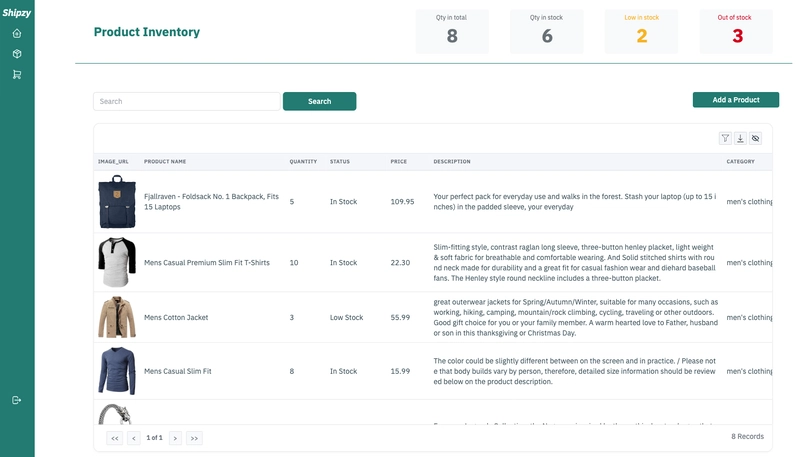Sort by the PRODUCT NAME column header
Viewport: 800px width, 457px height.
click(x=165, y=162)
